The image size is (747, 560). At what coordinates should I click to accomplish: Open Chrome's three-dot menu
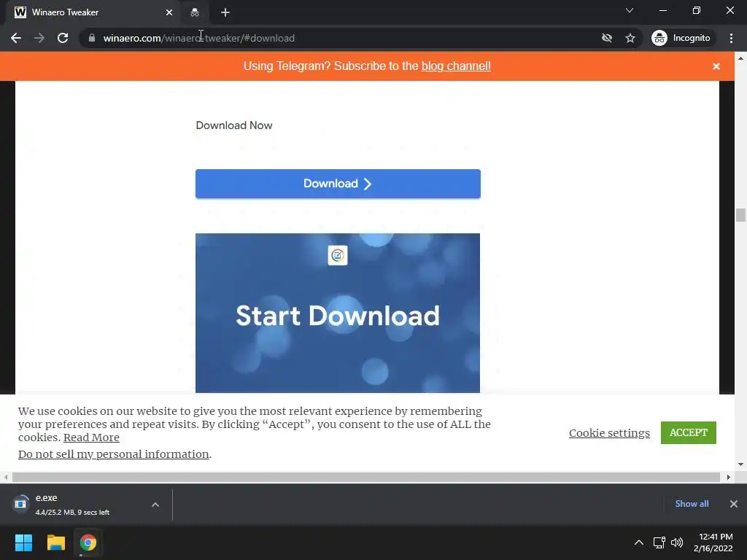[731, 38]
